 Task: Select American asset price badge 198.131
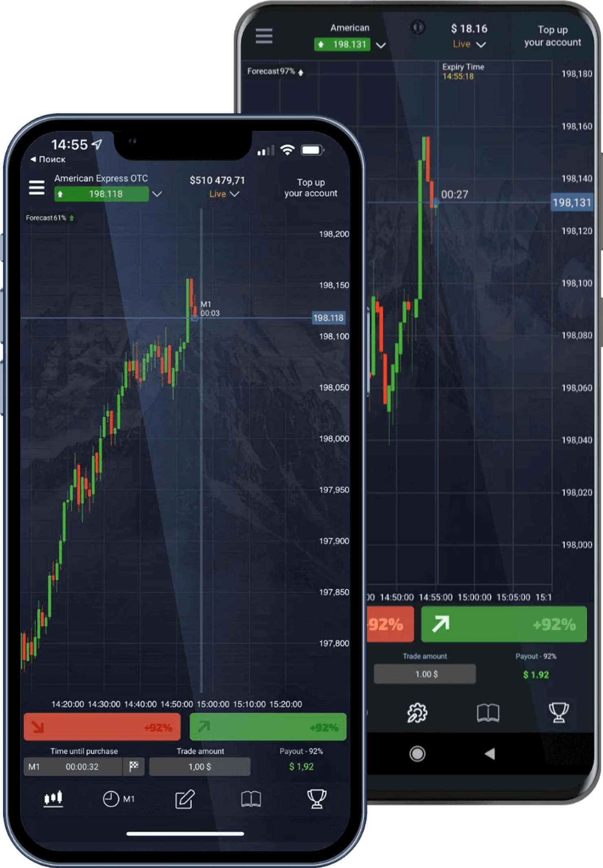coord(342,44)
